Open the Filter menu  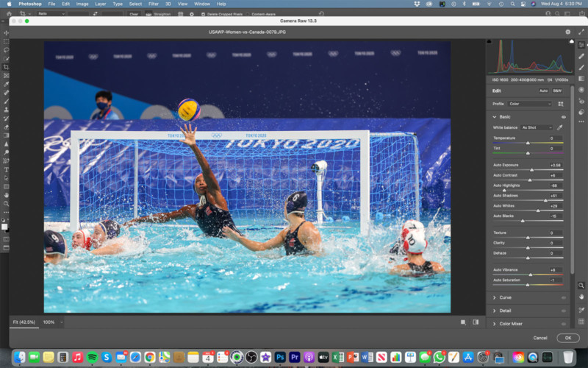point(154,4)
